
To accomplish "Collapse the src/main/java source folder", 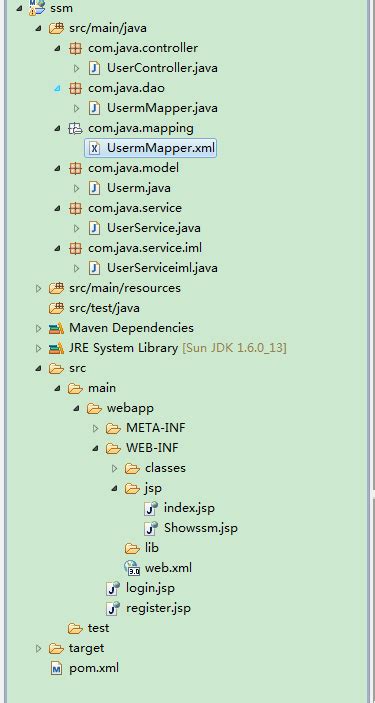I will tap(38, 28).
